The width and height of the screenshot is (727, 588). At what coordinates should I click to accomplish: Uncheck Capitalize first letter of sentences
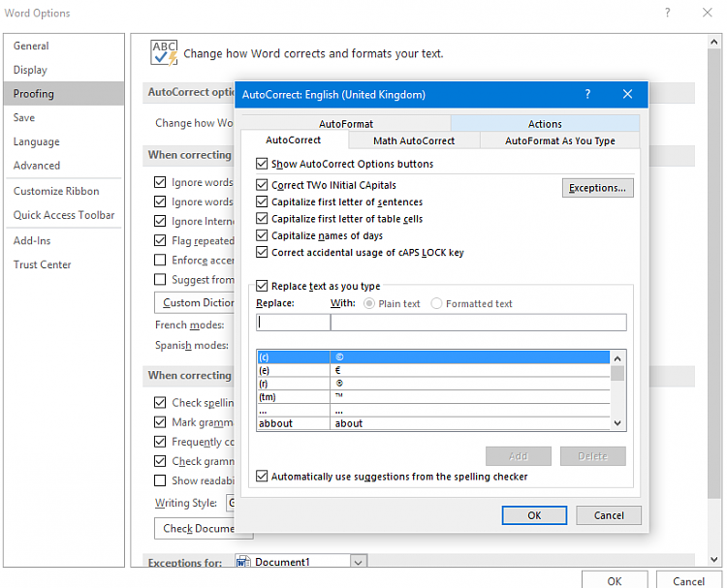coord(262,201)
